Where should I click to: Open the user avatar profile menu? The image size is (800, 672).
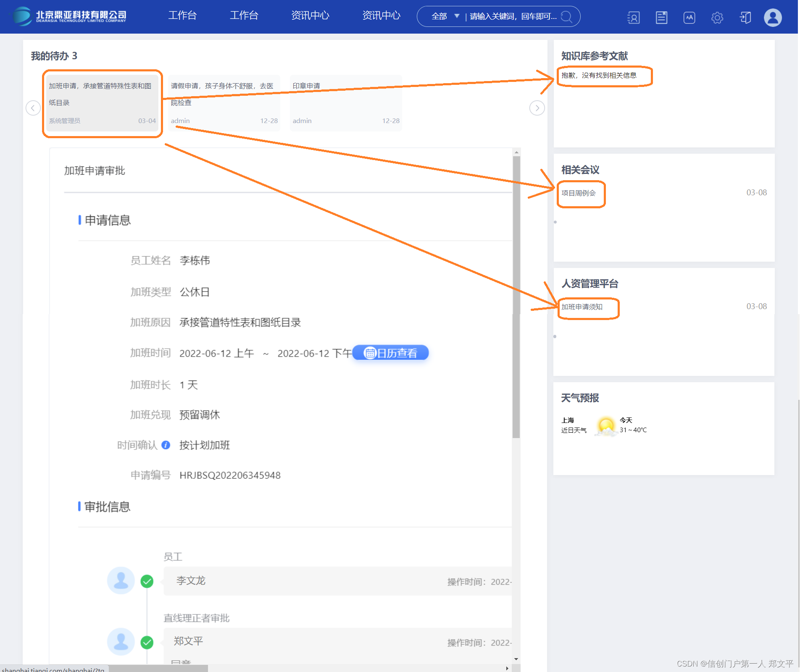coord(773,18)
